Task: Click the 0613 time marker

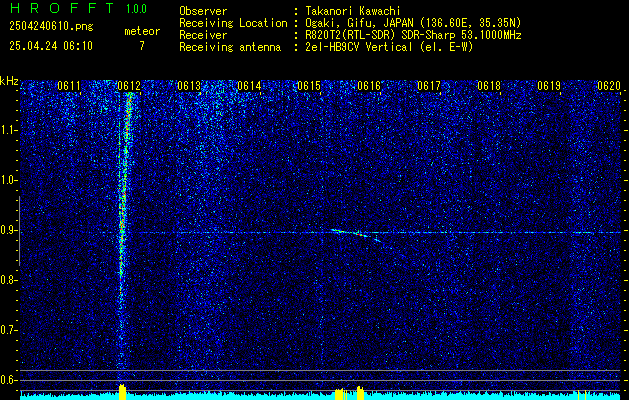Action: (x=189, y=85)
